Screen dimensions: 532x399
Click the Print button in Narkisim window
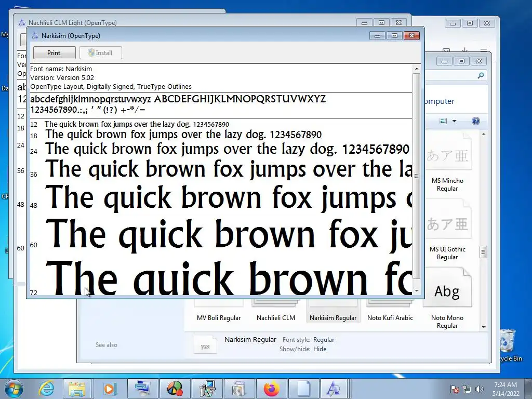pos(54,53)
